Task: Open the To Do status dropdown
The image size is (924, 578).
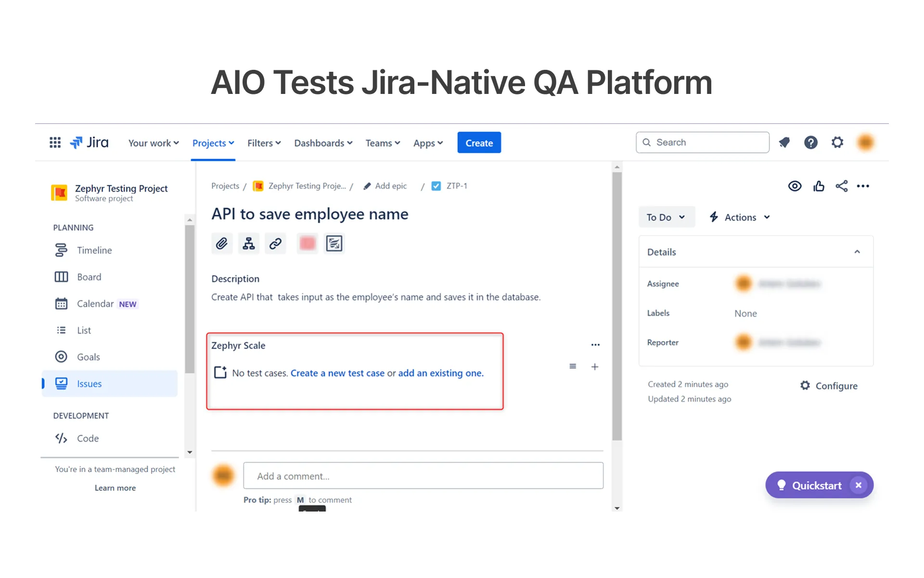Action: [667, 217]
